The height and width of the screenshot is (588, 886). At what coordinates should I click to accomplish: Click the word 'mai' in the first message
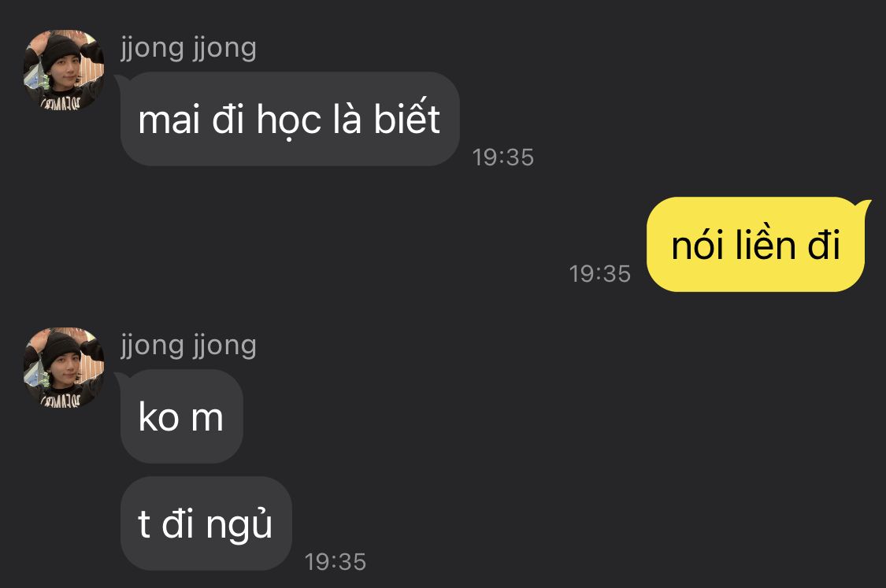click(x=170, y=120)
